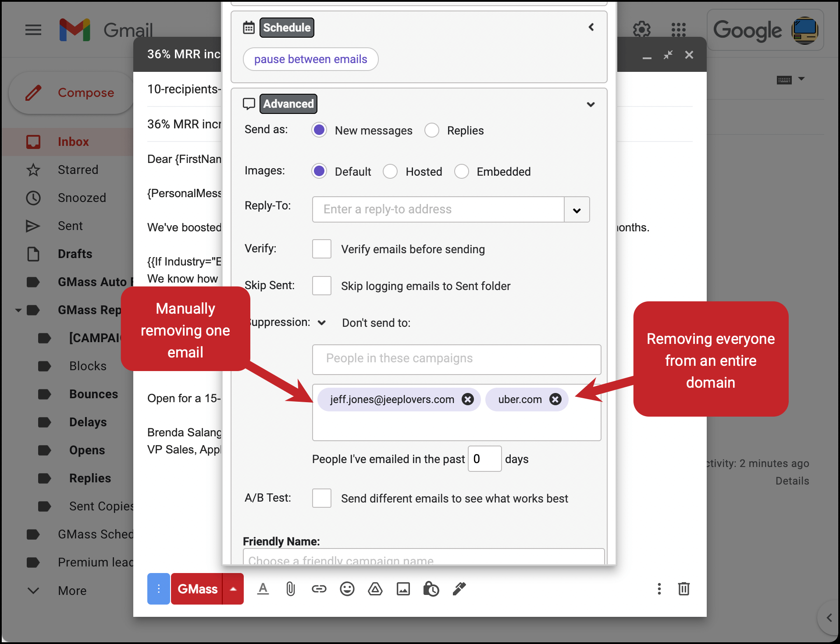Show the side panel arrow
The height and width of the screenshot is (644, 840).
pos(829,618)
